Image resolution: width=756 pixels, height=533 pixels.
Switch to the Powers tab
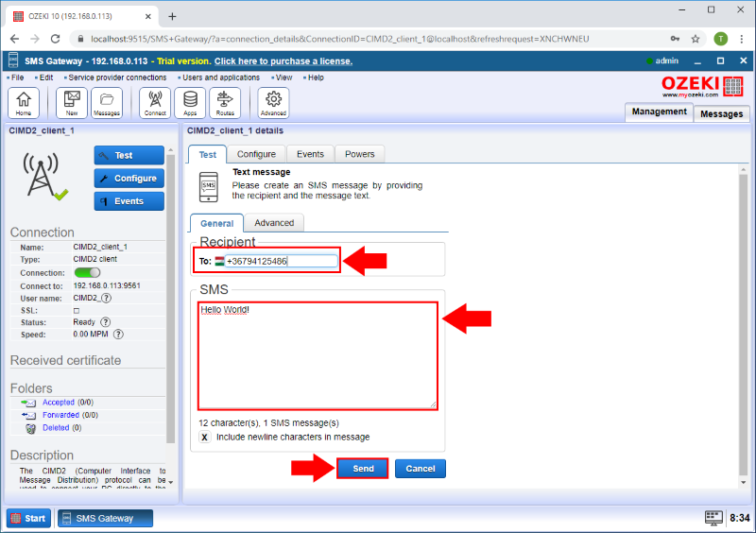[360, 154]
